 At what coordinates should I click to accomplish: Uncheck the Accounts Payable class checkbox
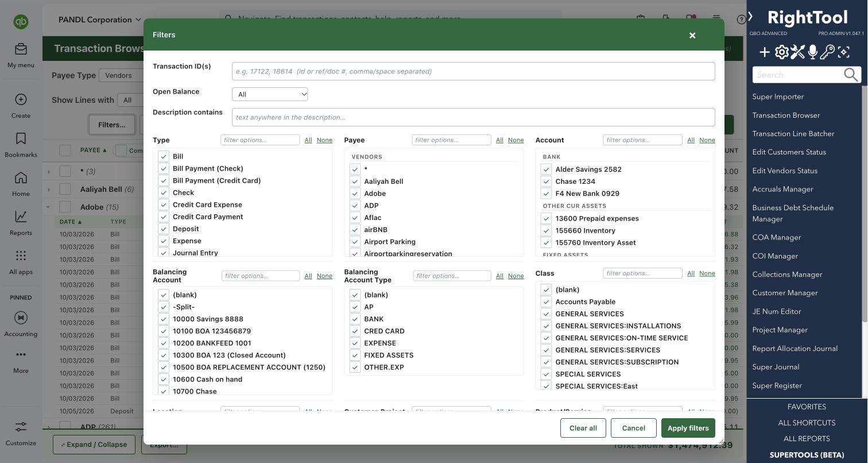coord(546,302)
